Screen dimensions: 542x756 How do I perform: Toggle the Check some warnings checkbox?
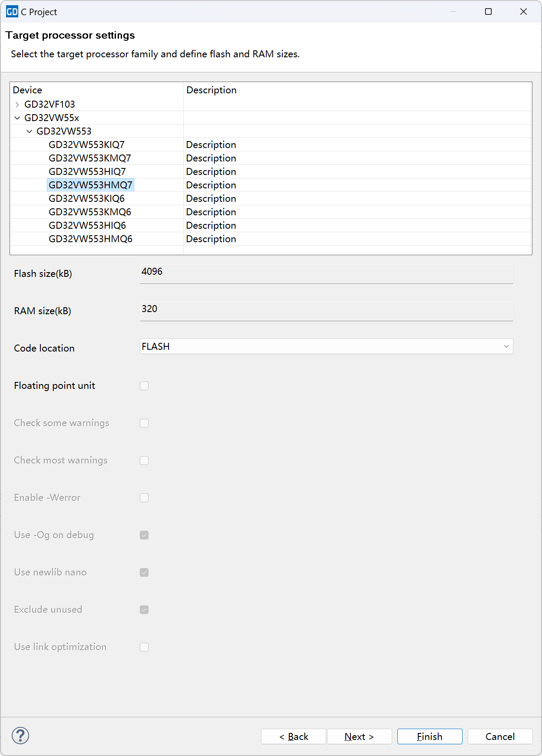pyautogui.click(x=144, y=423)
